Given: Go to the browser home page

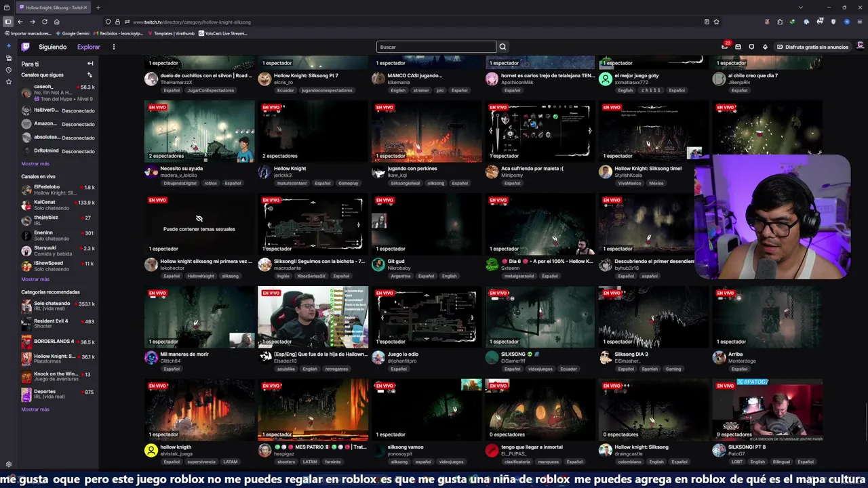Looking at the screenshot, I should coord(56,22).
